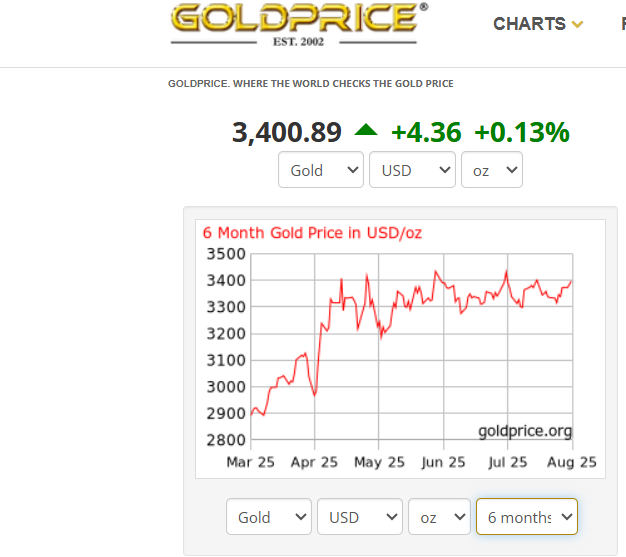
Task: Click the '6 Month Gold Price in USD/oz' title
Action: tap(312, 233)
